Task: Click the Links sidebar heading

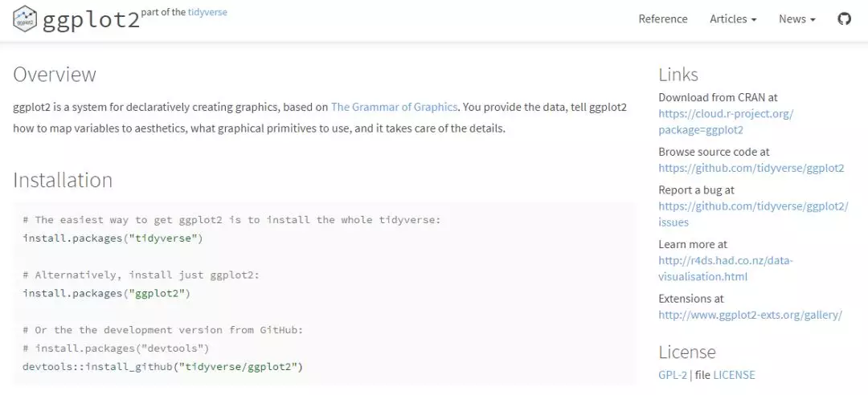Action: point(678,75)
